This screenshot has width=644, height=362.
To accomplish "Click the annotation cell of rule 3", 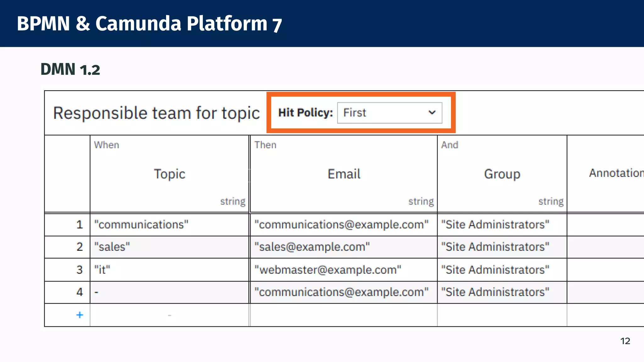I will pos(606,270).
